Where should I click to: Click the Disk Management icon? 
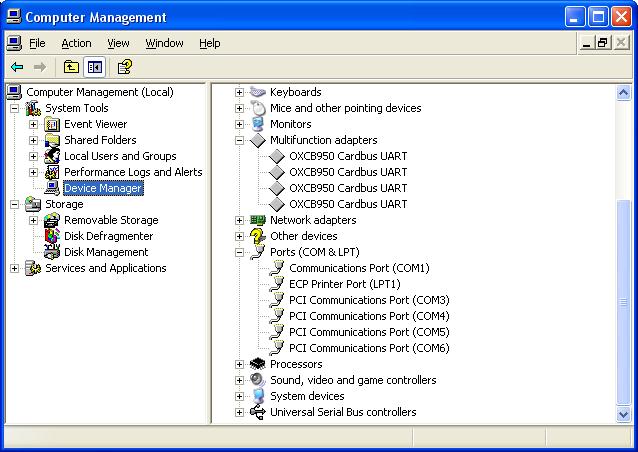point(52,252)
